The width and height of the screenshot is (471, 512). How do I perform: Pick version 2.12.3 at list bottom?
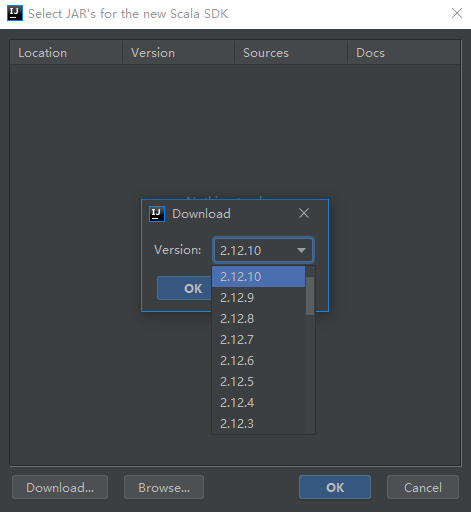[258, 424]
